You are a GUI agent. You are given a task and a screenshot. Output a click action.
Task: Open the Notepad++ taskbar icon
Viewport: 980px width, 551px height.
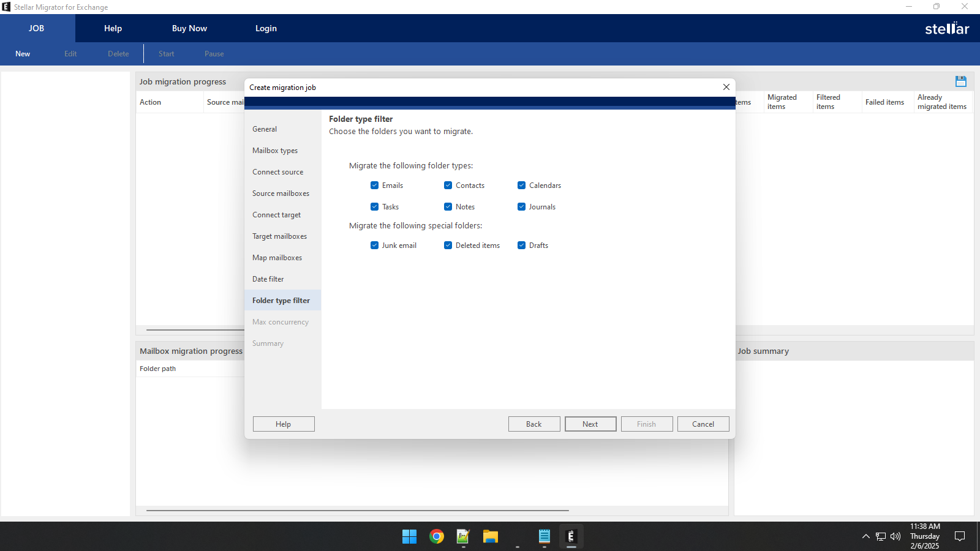463,537
